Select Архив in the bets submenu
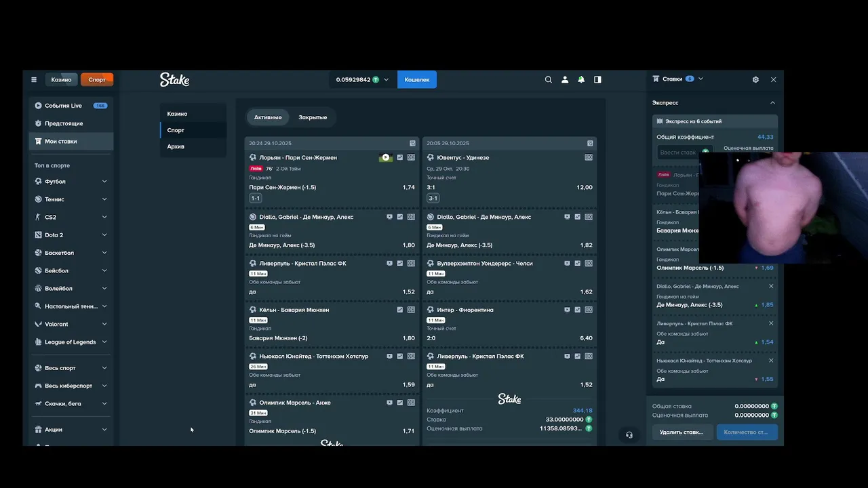 [193, 146]
